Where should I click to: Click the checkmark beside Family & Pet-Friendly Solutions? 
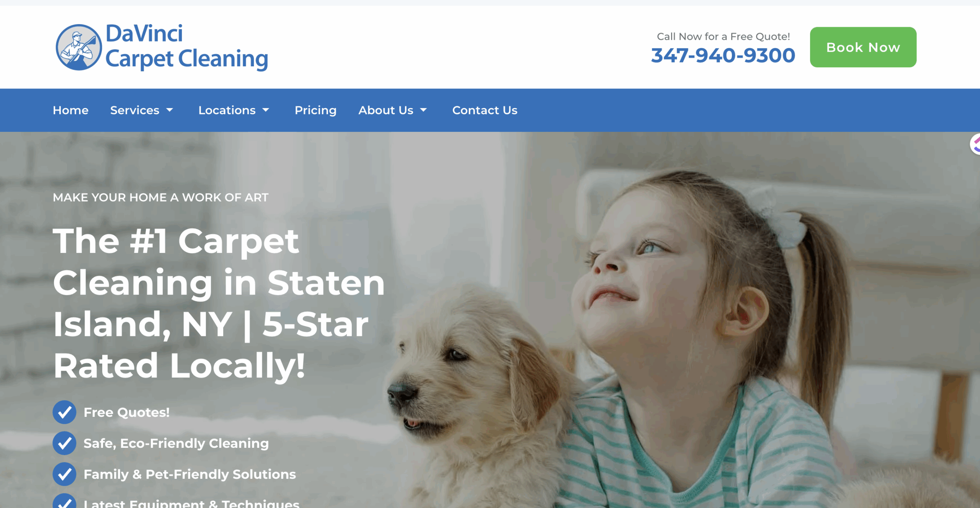[x=64, y=474]
